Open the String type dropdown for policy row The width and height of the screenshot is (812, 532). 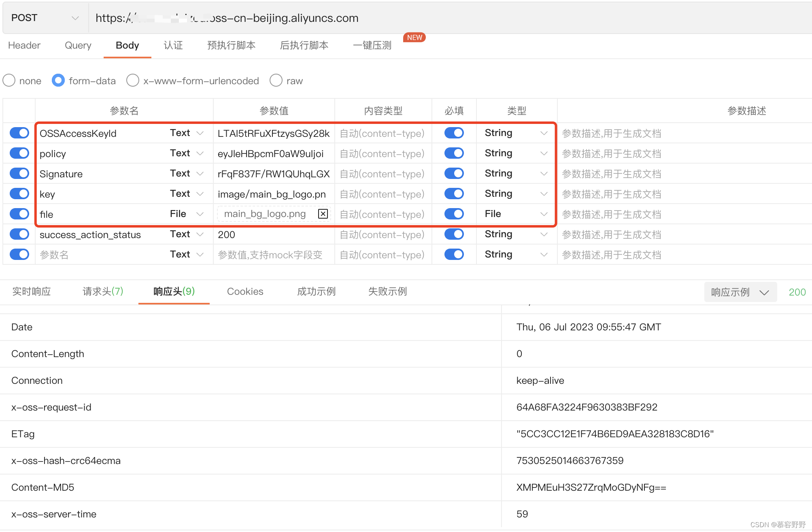coord(516,153)
